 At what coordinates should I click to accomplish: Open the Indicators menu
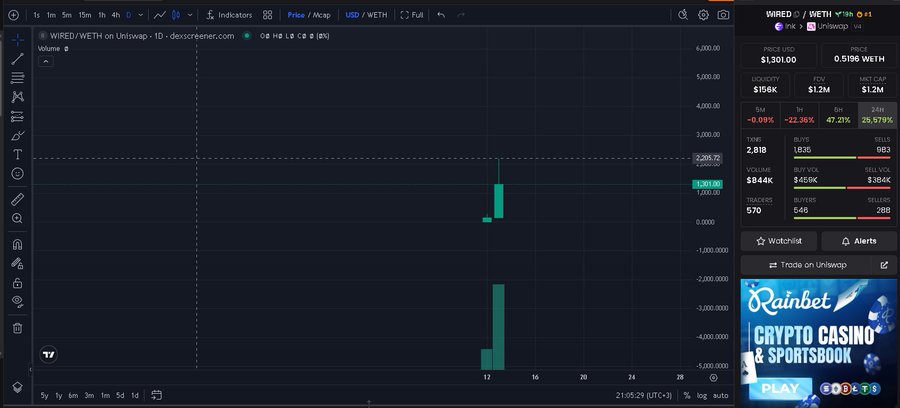(x=229, y=15)
